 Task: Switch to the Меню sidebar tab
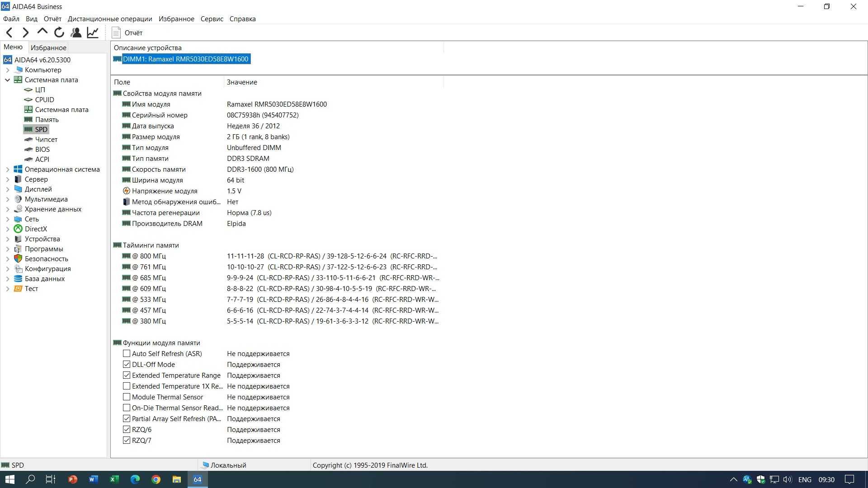[13, 47]
